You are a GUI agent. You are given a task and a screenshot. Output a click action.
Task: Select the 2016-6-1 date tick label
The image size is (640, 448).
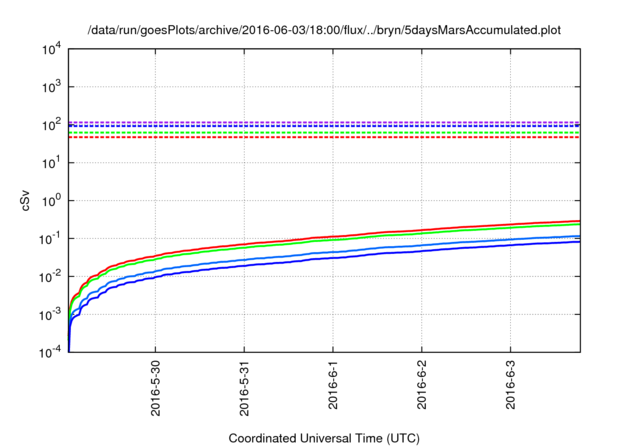[333, 386]
